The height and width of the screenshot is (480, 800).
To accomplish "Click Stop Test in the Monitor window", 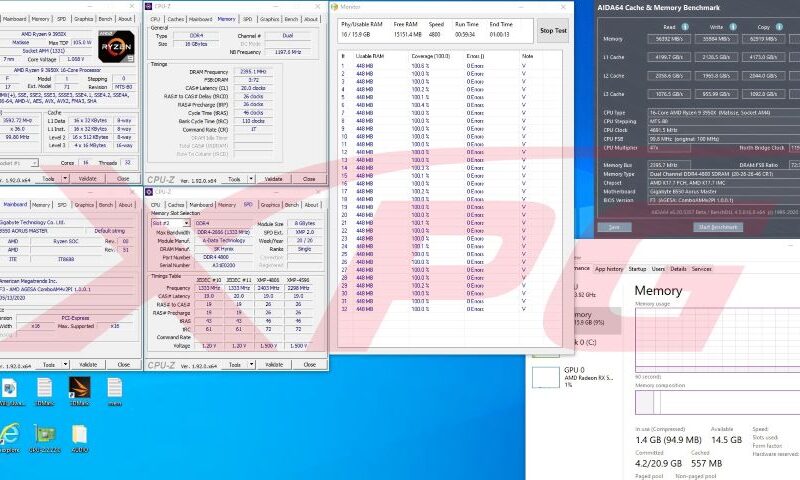I will point(553,31).
